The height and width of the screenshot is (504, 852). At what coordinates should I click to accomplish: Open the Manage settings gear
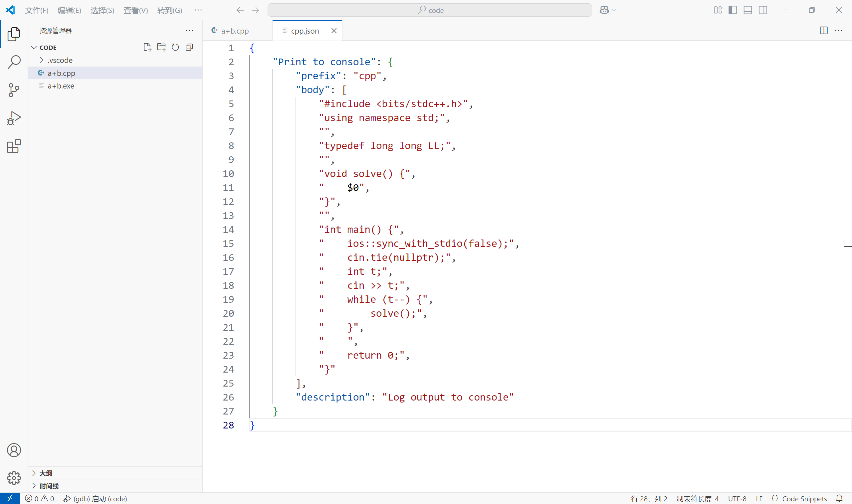[14, 478]
